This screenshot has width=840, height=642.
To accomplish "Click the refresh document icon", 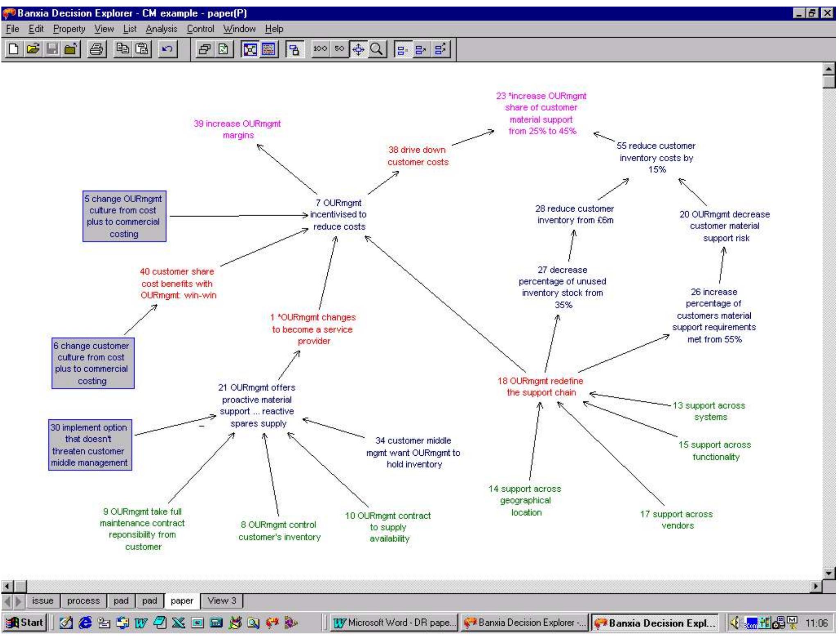I will [223, 50].
